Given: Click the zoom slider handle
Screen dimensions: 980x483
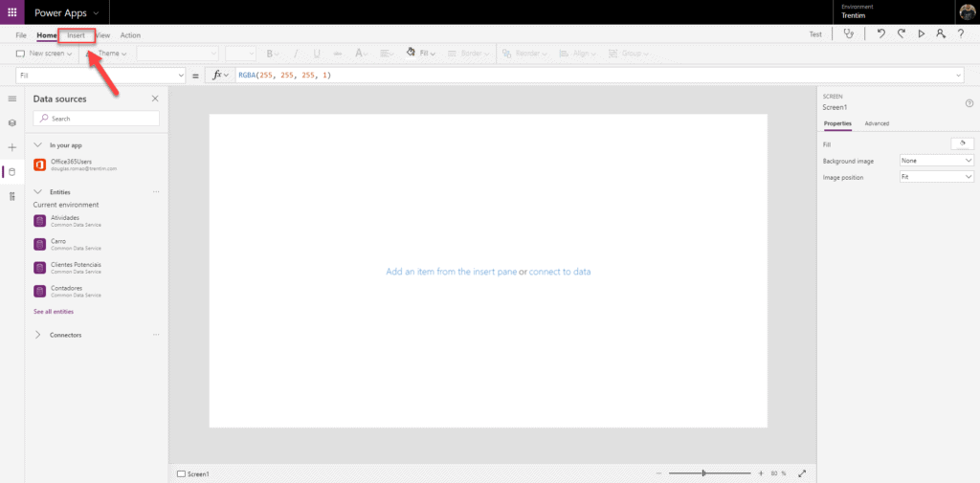Looking at the screenshot, I should pos(703,472).
